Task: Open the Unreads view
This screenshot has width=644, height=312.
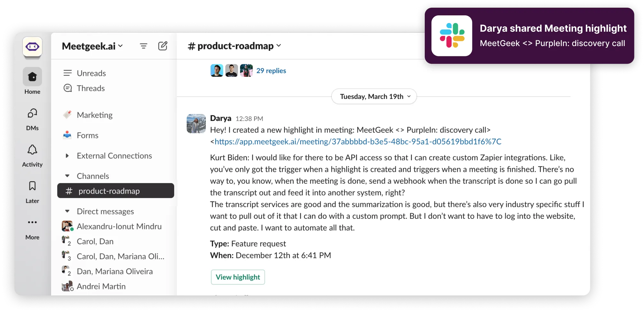Action: (x=91, y=73)
